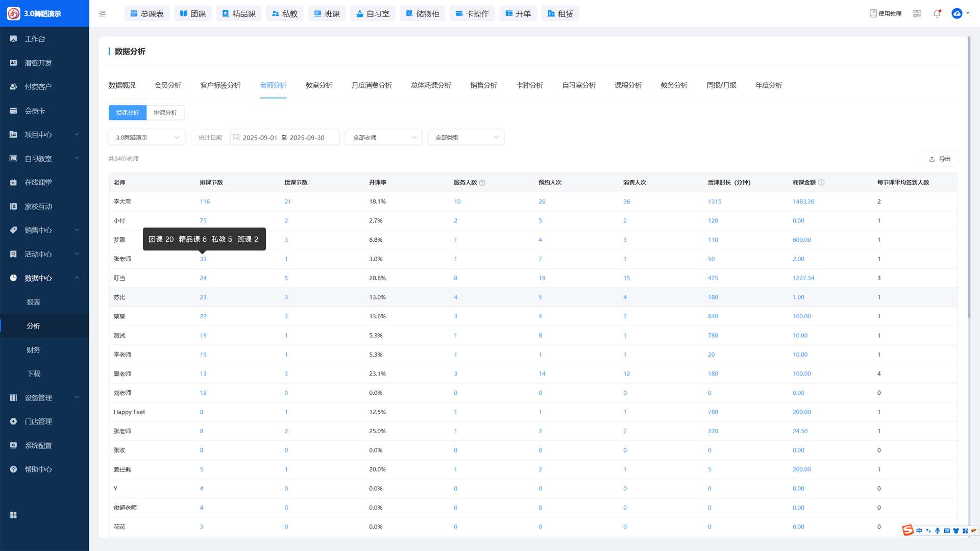Click the bottom-left apps grid icon

point(14,515)
